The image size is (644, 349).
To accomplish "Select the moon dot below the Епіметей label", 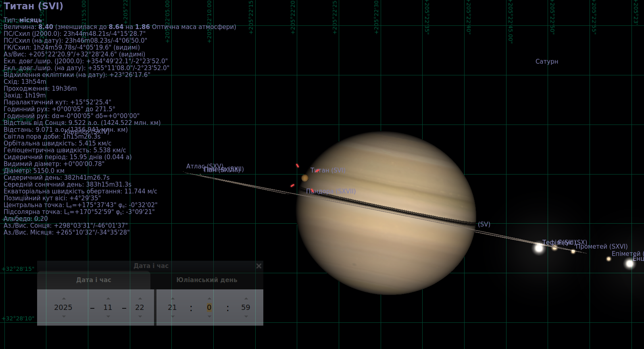I will click(x=609, y=259).
